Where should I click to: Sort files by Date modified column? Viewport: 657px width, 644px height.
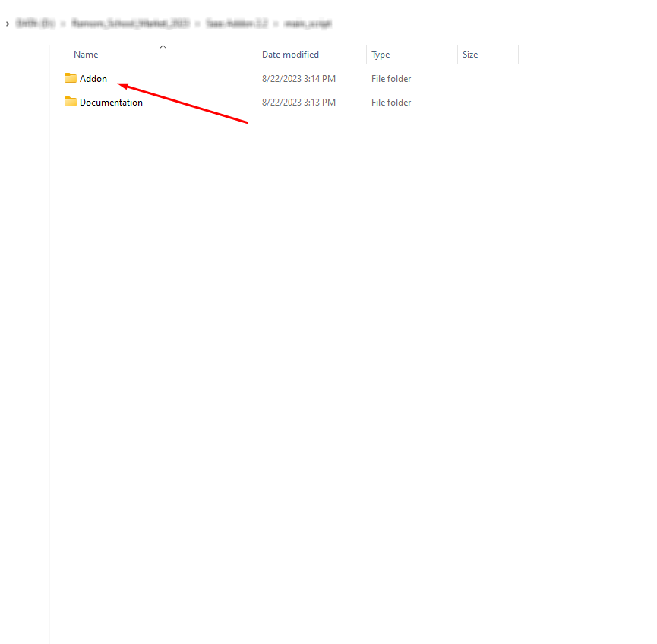[290, 55]
